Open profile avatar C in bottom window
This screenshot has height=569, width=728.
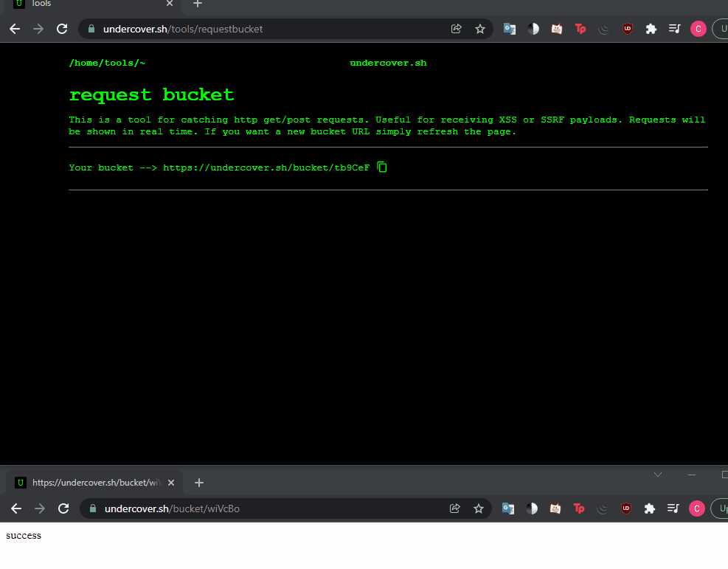pyautogui.click(x=697, y=508)
